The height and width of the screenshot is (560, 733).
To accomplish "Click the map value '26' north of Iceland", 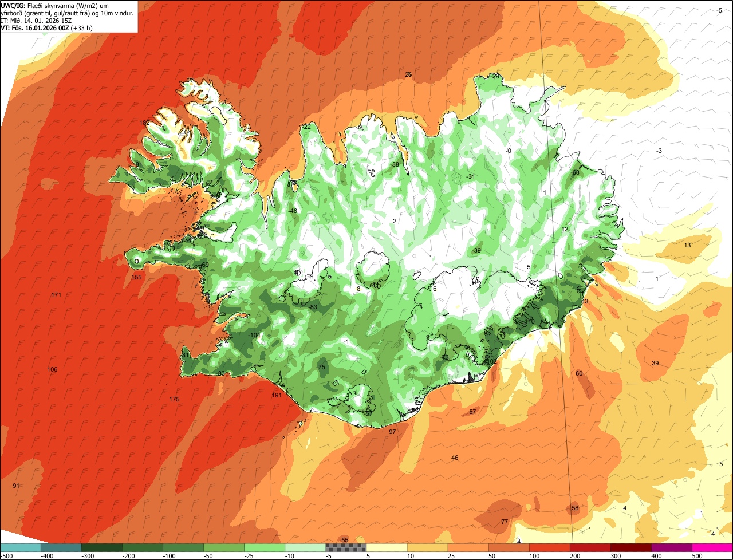I will click(x=408, y=74).
